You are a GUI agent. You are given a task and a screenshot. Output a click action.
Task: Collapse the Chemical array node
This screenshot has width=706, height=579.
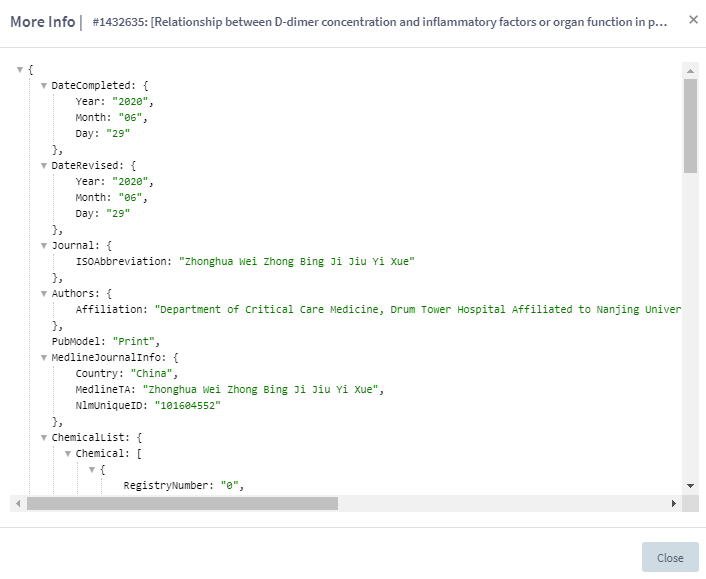click(x=68, y=454)
